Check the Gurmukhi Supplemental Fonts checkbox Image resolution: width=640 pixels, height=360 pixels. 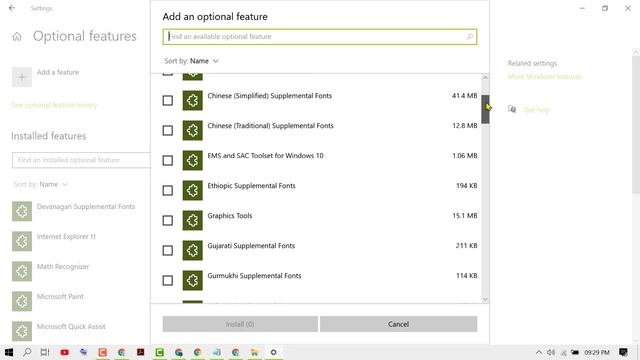coord(168,280)
